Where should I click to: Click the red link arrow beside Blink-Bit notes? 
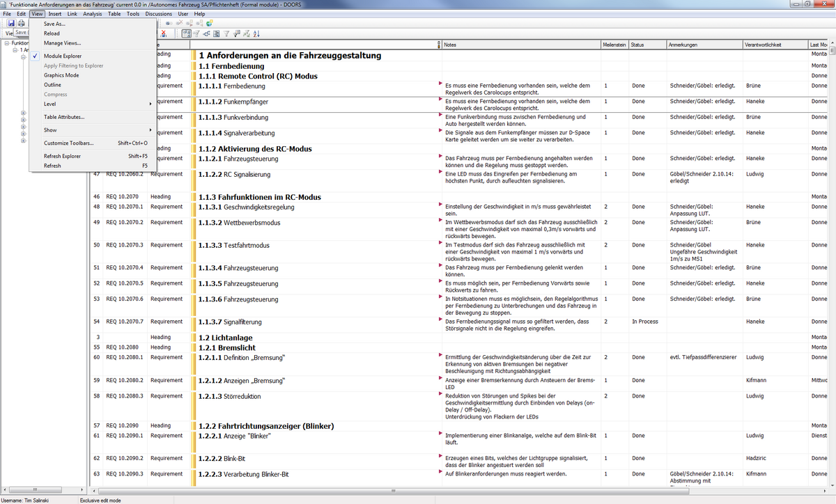tap(440, 456)
